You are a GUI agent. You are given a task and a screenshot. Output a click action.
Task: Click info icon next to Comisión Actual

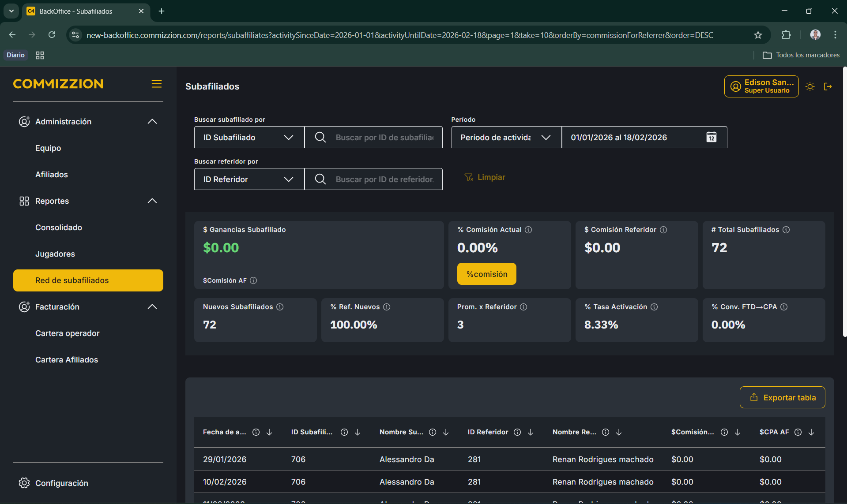coord(528,230)
